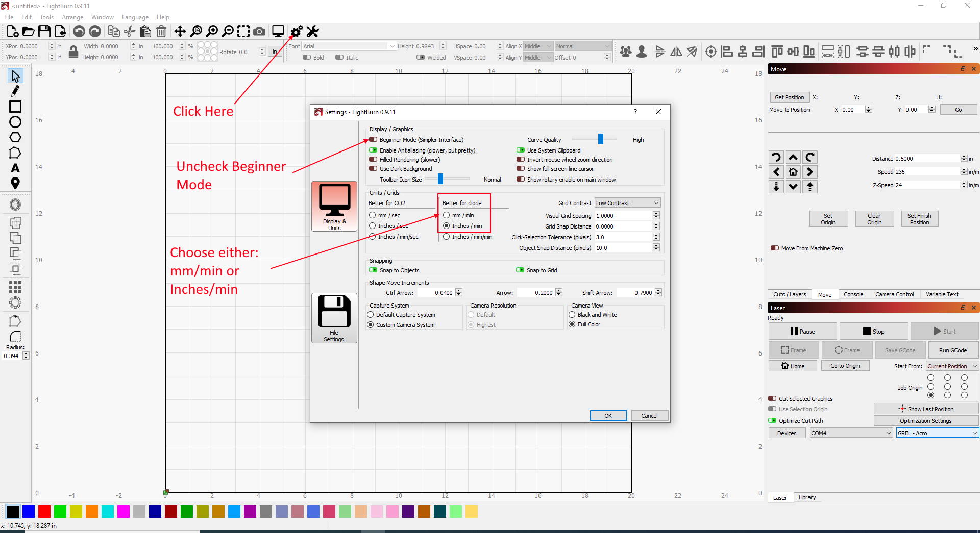Screen dimensions: 980x533
Task: Switch to Camera Control tab
Action: (x=894, y=294)
